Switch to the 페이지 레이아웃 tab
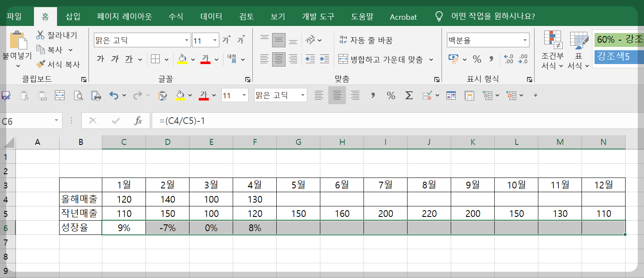Screen dimensions: 644x278 point(124,17)
